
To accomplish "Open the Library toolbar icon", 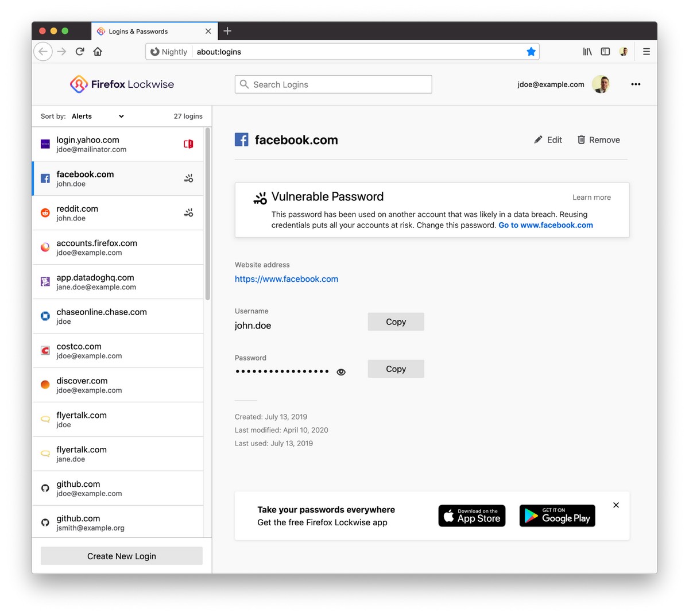I will click(x=587, y=52).
